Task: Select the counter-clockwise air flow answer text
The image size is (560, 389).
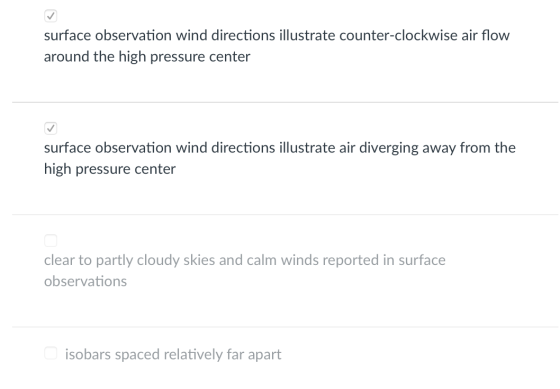Action: pyautogui.click(x=277, y=46)
